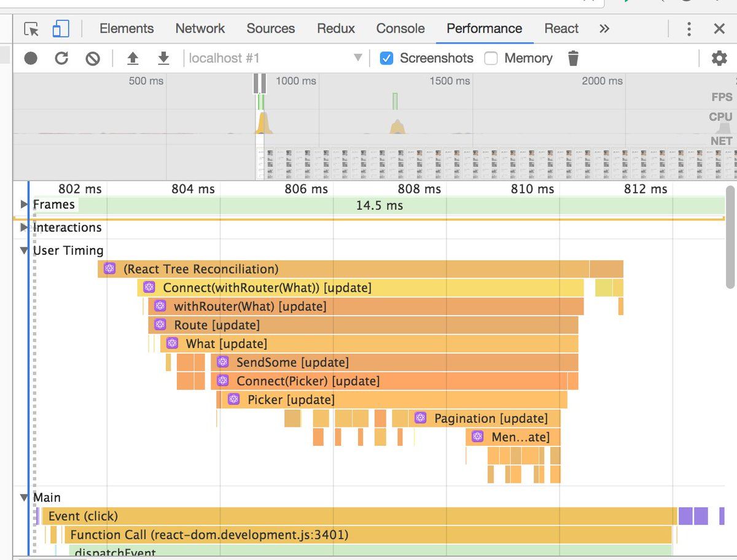
Task: Clear the recording with the stop-circle icon
Action: point(93,58)
